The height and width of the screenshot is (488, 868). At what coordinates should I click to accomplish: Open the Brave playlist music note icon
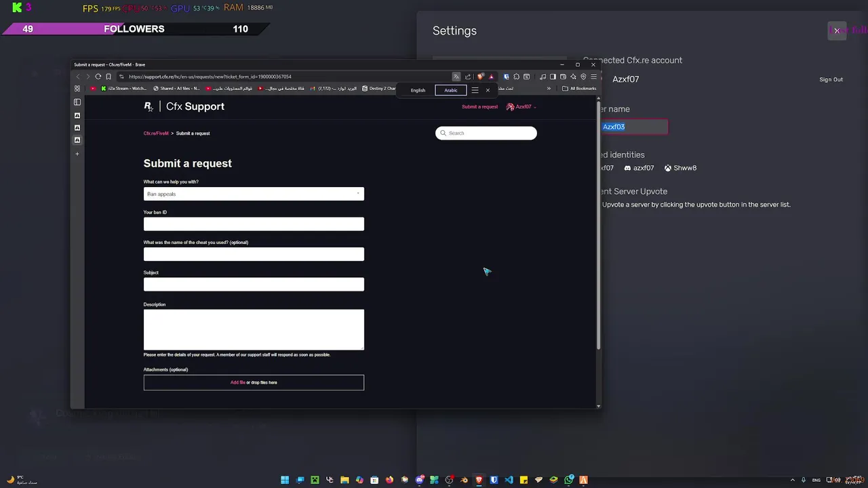tap(542, 77)
